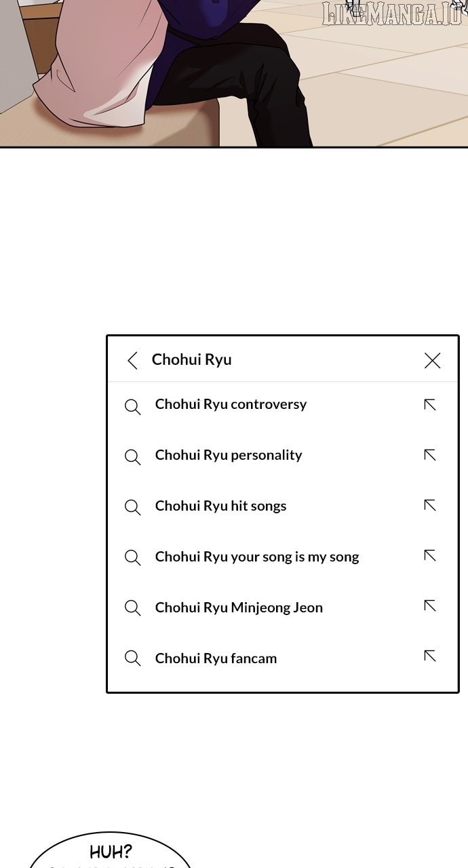Click magnifier icon beside "Minjeong Jeon" suggestion

tap(132, 608)
